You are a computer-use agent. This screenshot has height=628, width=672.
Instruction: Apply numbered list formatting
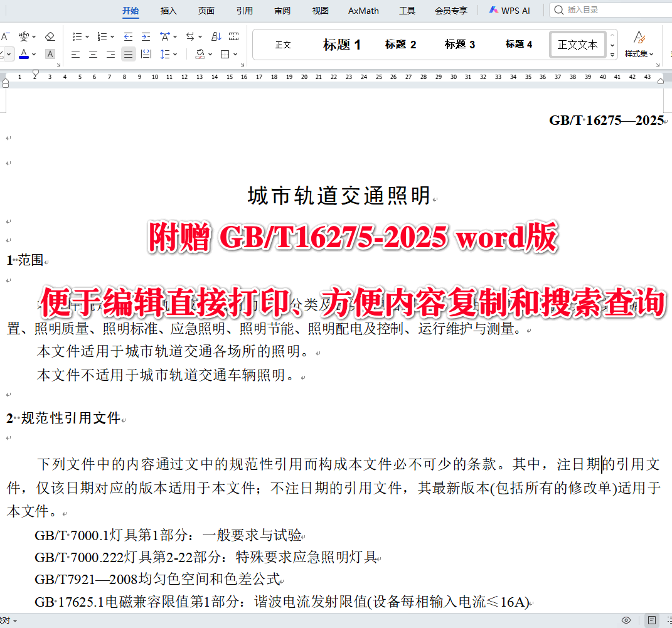click(103, 36)
